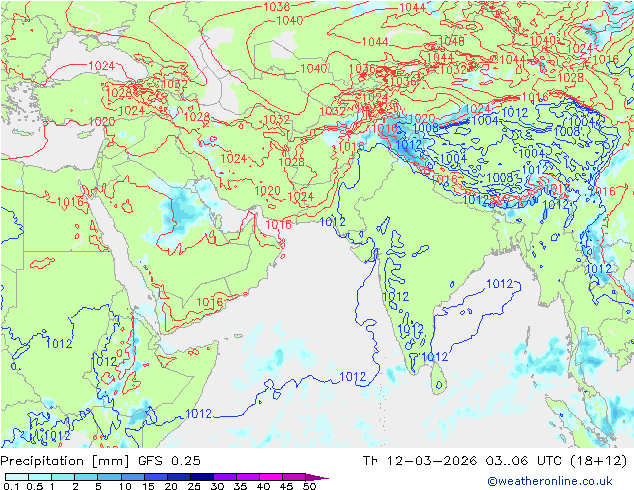Select the 5–10 mm legend swatch
Viewport: 634px width, 490px height.
pos(109,477)
